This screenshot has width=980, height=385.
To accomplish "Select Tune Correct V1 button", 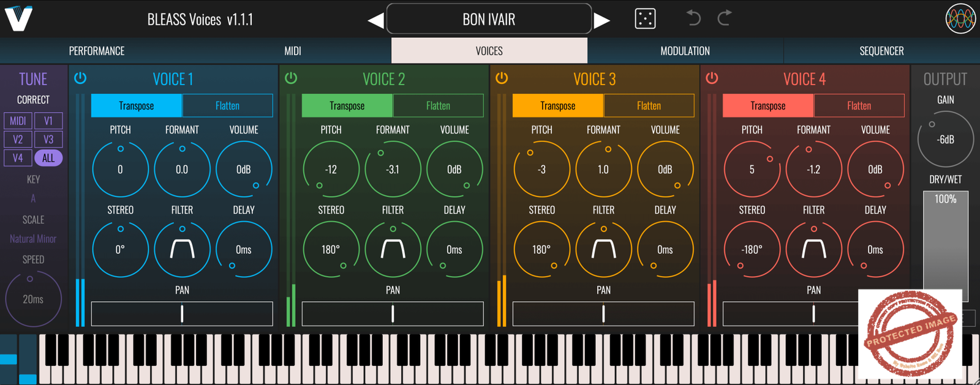I will pyautogui.click(x=48, y=121).
